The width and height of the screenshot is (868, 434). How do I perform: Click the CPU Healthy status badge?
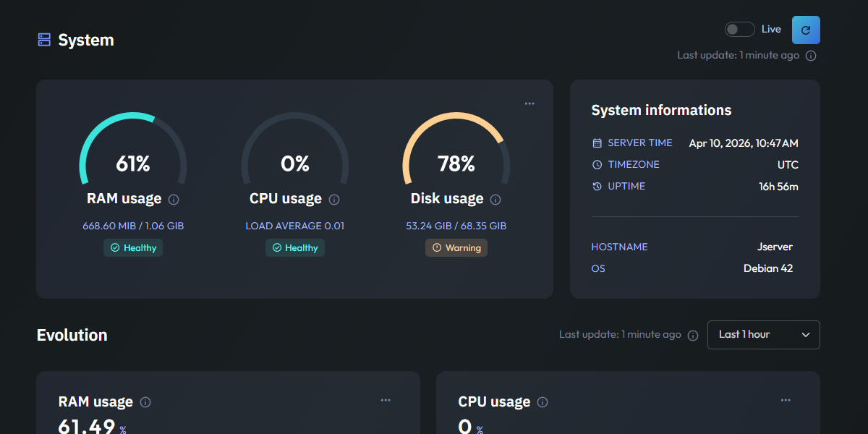295,247
